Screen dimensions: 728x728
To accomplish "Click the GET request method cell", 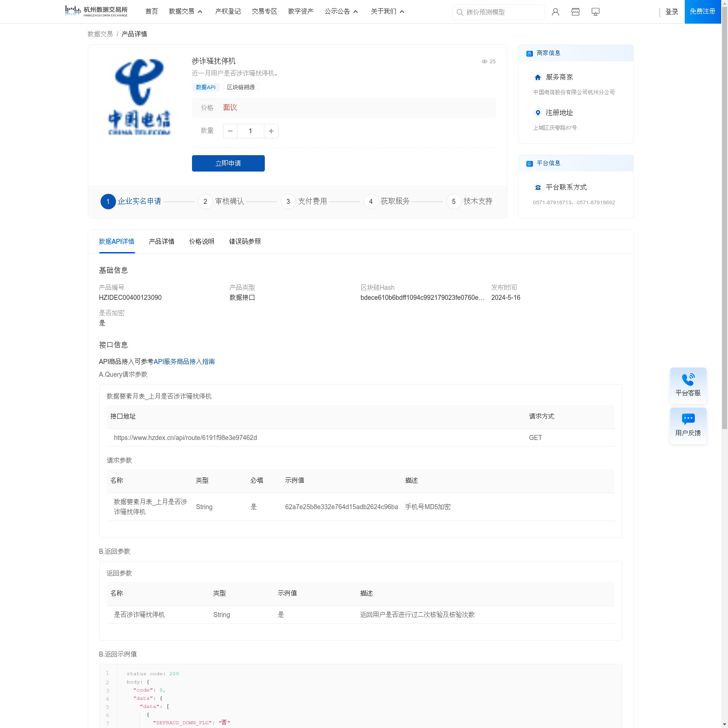I will [536, 438].
